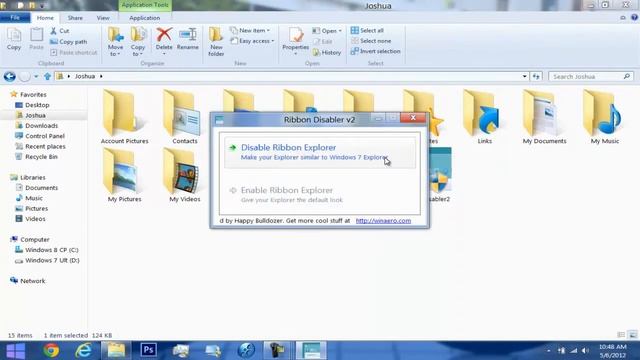Click Disable Ribbon Explorer option

(x=320, y=152)
